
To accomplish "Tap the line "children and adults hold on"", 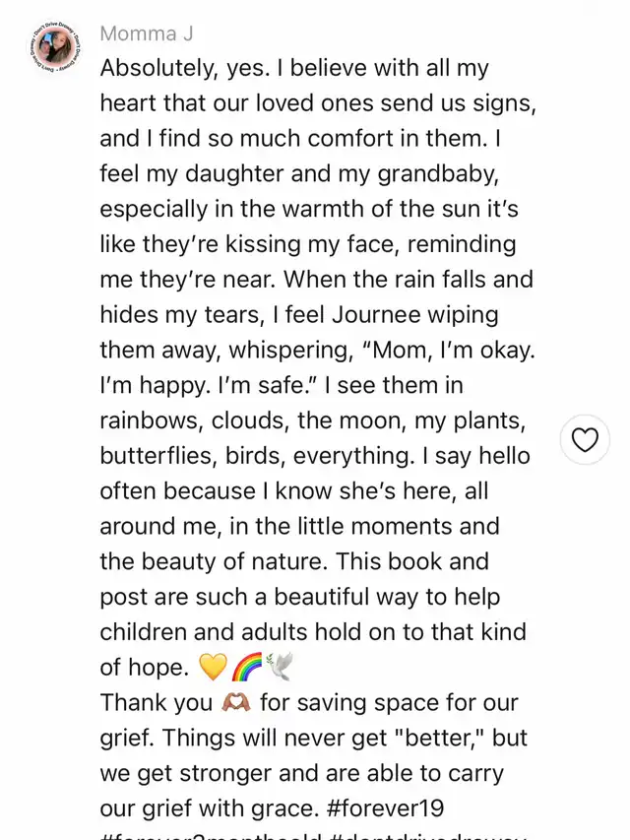I will coord(313,632).
